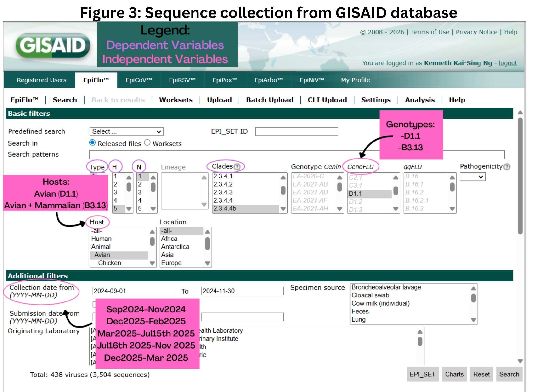537x392 pixels.
Task: Open the Batch Upload menu item
Action: (x=270, y=100)
